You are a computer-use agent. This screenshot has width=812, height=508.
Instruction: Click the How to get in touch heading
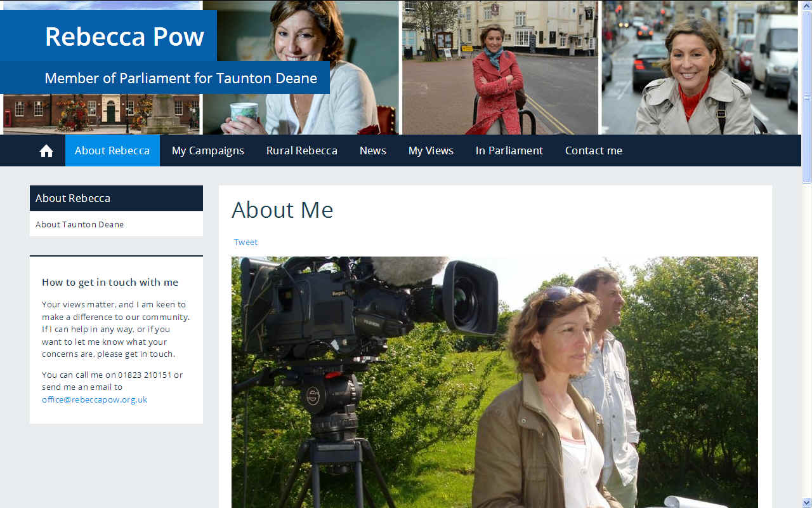point(110,282)
